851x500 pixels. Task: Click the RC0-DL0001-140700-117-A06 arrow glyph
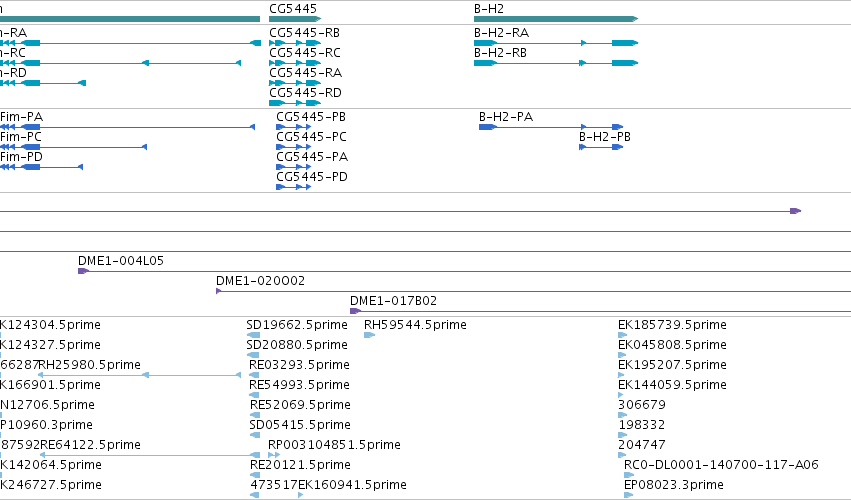pyautogui.click(x=629, y=475)
